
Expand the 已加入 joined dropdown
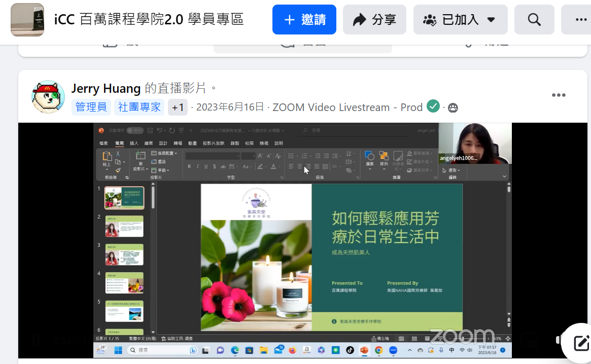[x=460, y=20]
